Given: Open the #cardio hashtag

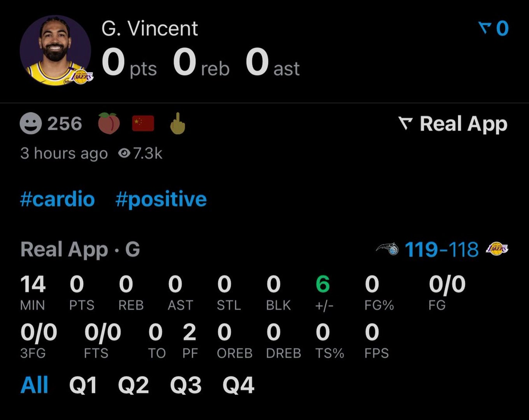Looking at the screenshot, I should [58, 199].
